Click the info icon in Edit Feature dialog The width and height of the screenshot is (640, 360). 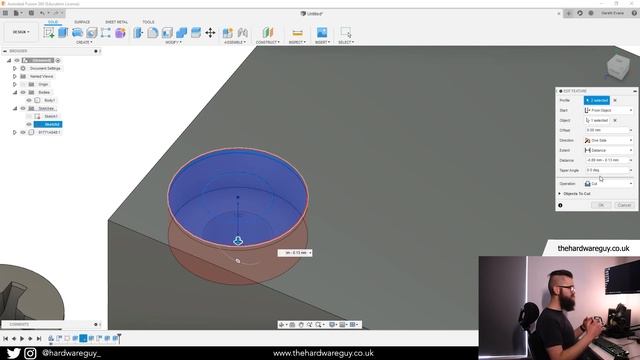[560, 205]
